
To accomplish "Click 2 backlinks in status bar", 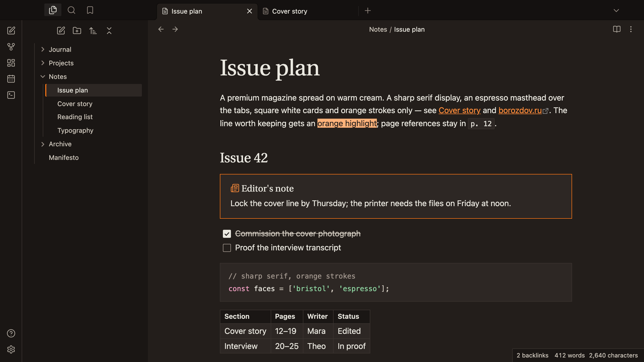I will click(533, 355).
